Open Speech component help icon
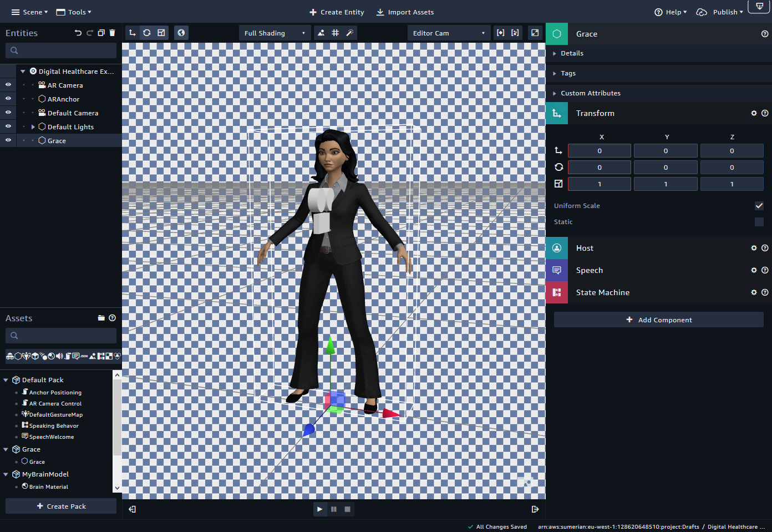Viewport: 772px width, 532px height. pos(765,270)
